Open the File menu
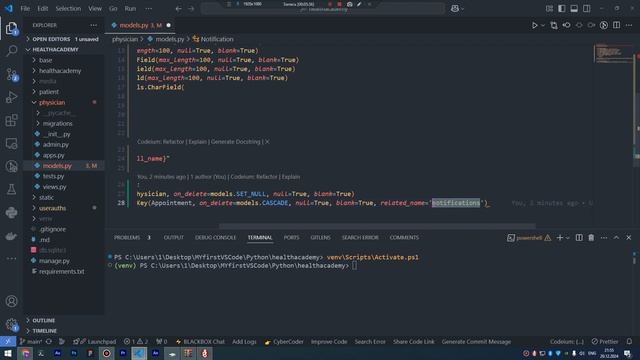This screenshot has width=640, height=360. pos(25,8)
